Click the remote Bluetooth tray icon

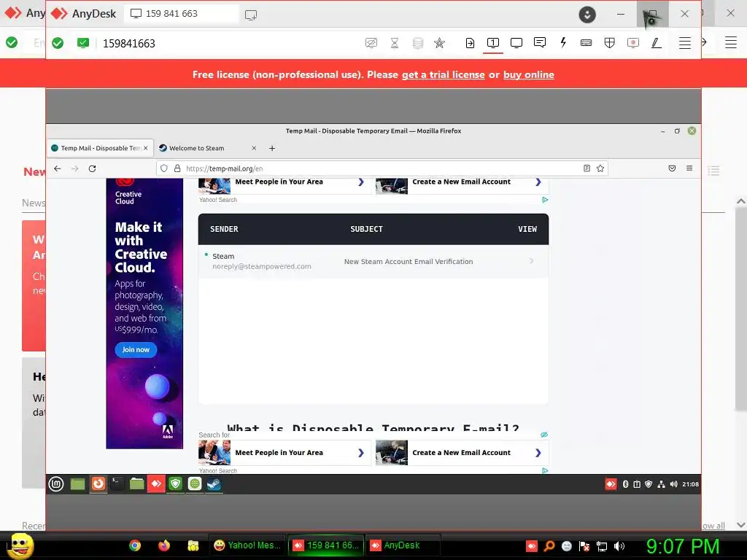point(625,484)
